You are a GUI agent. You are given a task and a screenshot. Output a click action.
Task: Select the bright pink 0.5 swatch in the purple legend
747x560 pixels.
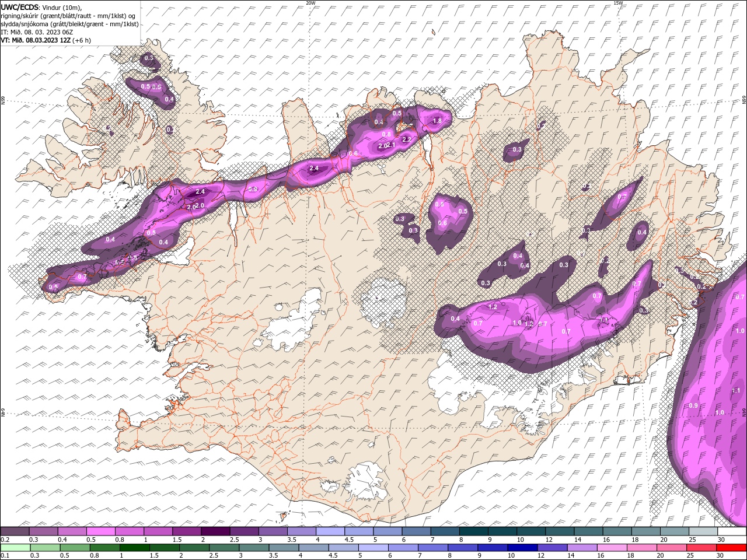100,531
